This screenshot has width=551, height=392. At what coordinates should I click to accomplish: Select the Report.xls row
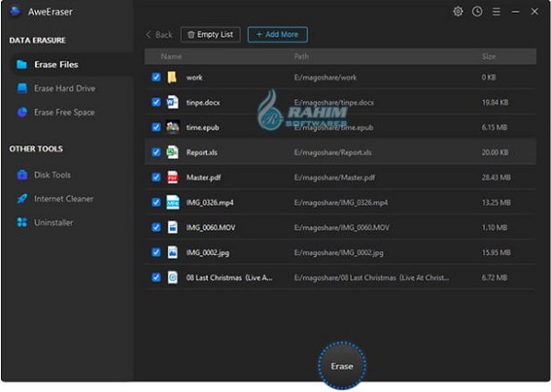point(340,152)
